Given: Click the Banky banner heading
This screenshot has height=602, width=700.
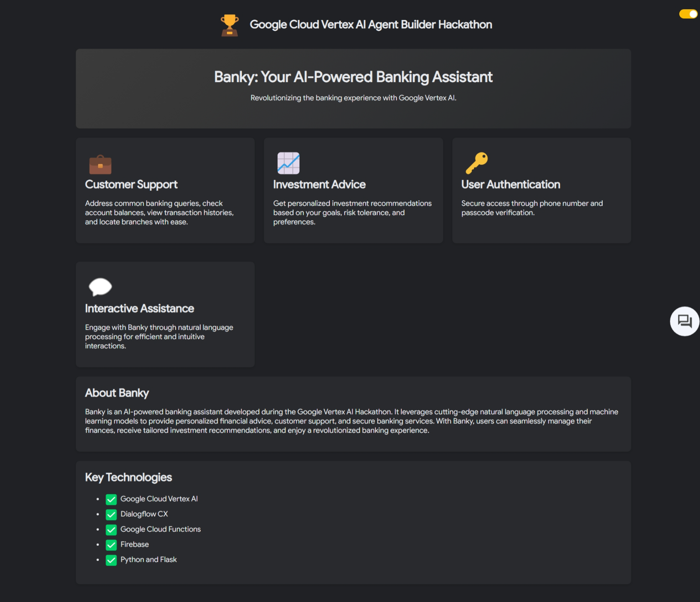Looking at the screenshot, I should point(353,77).
